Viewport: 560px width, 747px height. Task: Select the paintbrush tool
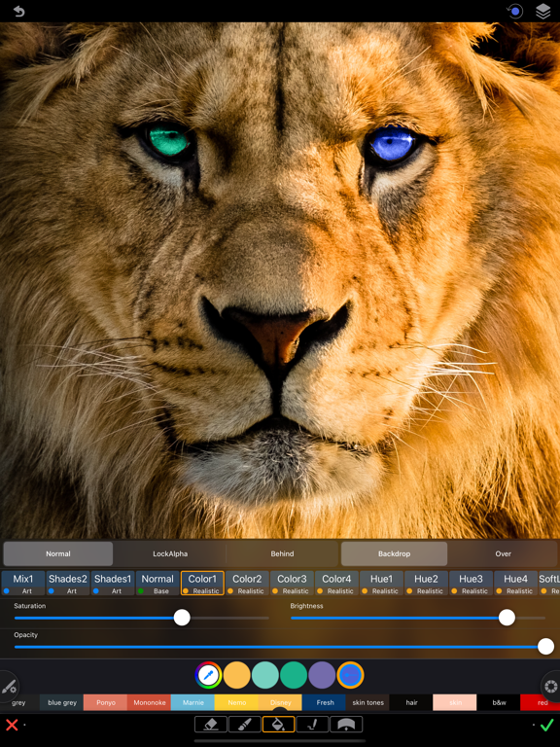pyautogui.click(x=245, y=724)
